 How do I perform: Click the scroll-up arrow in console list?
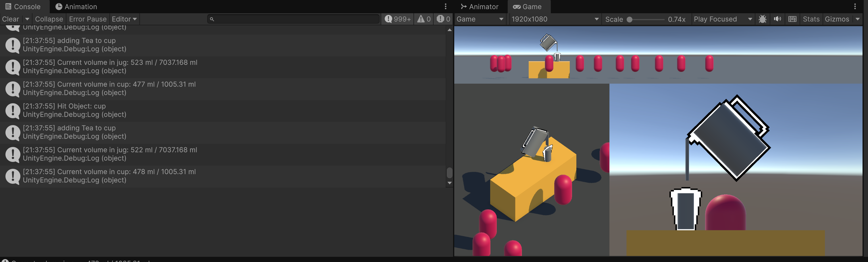pos(449,30)
